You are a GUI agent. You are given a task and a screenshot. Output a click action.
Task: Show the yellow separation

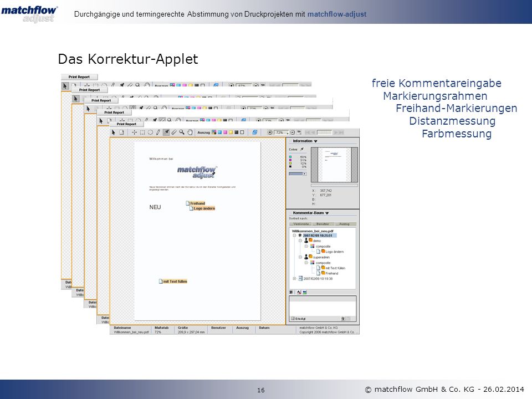click(x=231, y=132)
